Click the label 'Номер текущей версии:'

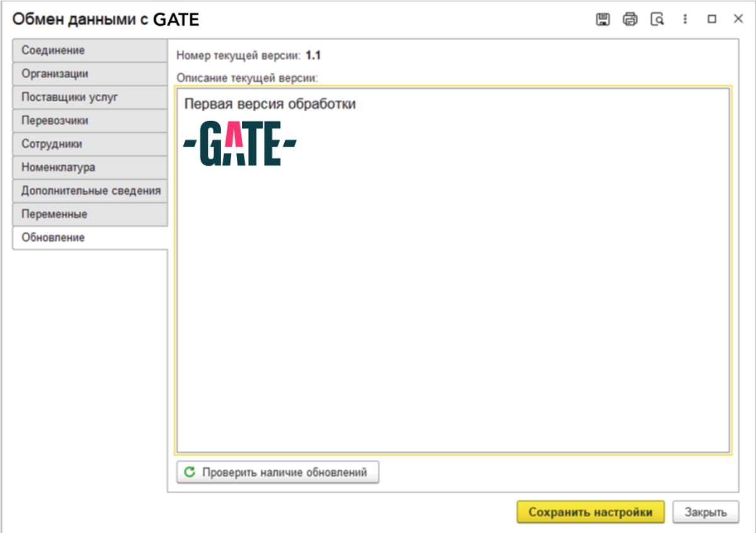click(239, 55)
